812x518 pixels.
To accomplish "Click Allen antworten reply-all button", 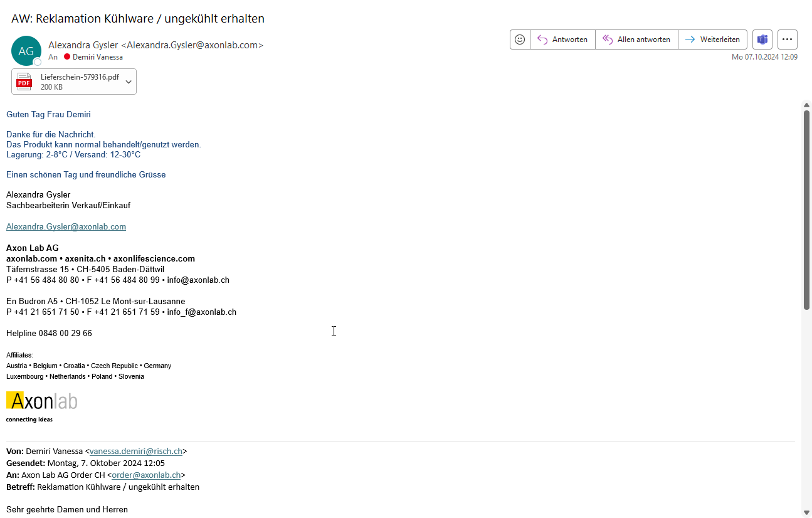I will [x=636, y=40].
